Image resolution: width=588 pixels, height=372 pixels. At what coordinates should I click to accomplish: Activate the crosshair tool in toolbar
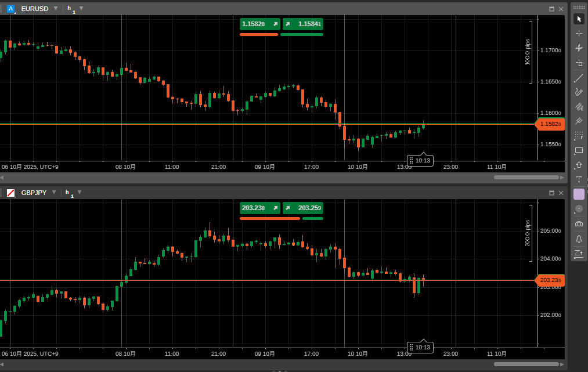(x=579, y=34)
